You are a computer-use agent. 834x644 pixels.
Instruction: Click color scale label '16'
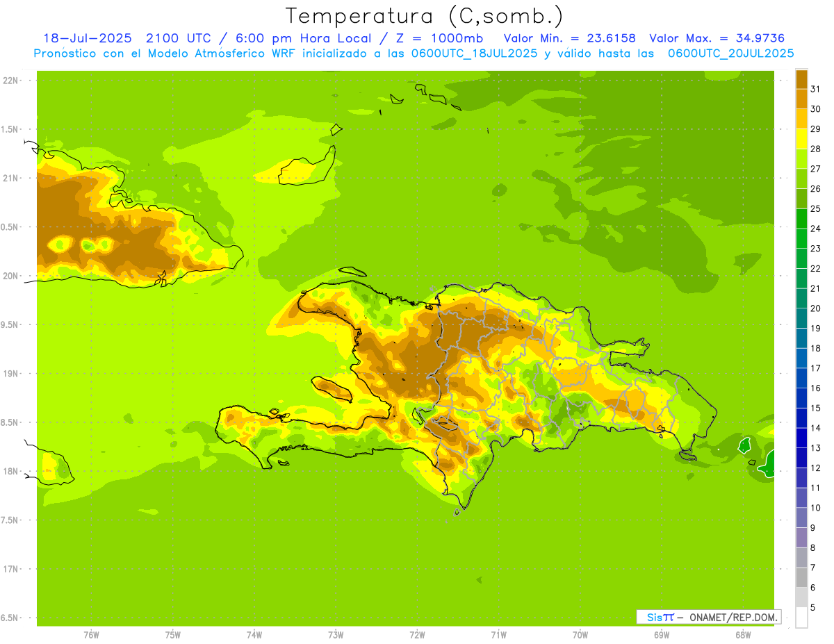(x=815, y=388)
